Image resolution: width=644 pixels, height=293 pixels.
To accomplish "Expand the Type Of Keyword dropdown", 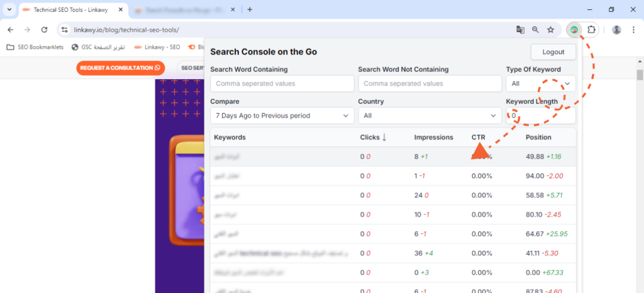I will point(540,84).
